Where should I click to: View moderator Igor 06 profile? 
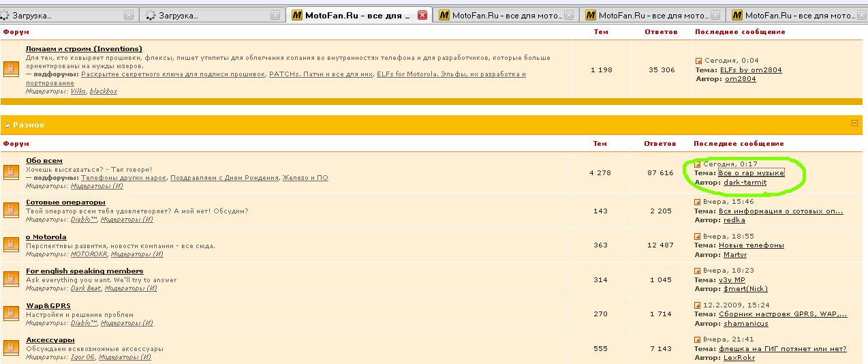[82, 357]
